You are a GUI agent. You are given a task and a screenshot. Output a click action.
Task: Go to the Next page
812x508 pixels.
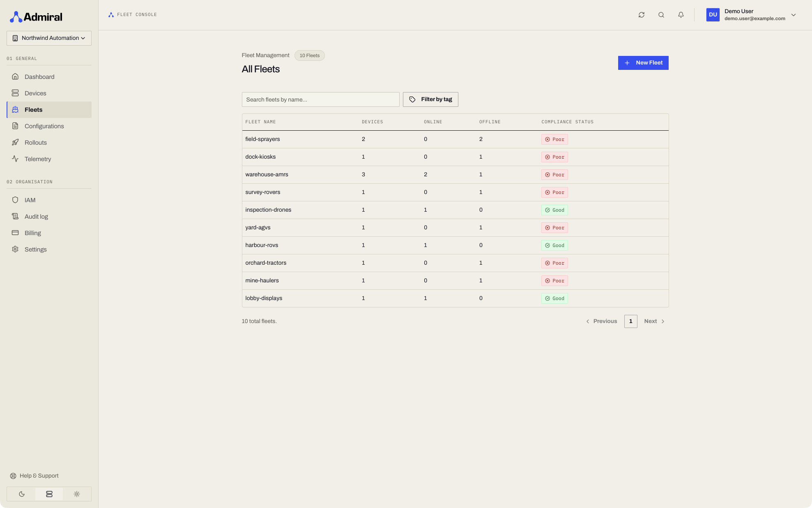pos(654,321)
